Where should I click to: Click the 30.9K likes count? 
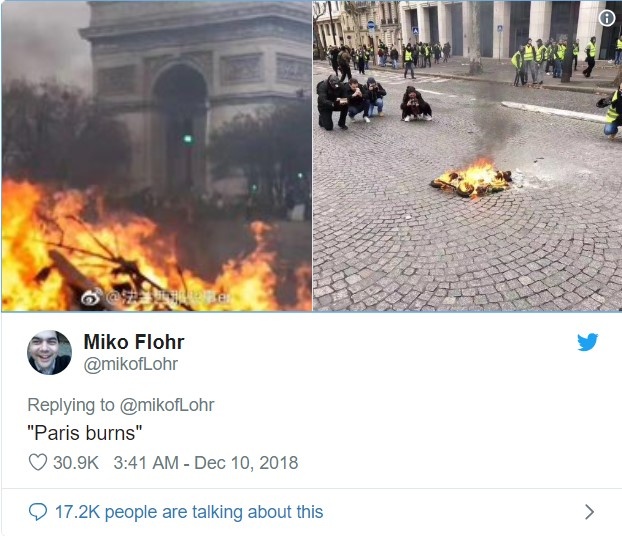coord(76,463)
